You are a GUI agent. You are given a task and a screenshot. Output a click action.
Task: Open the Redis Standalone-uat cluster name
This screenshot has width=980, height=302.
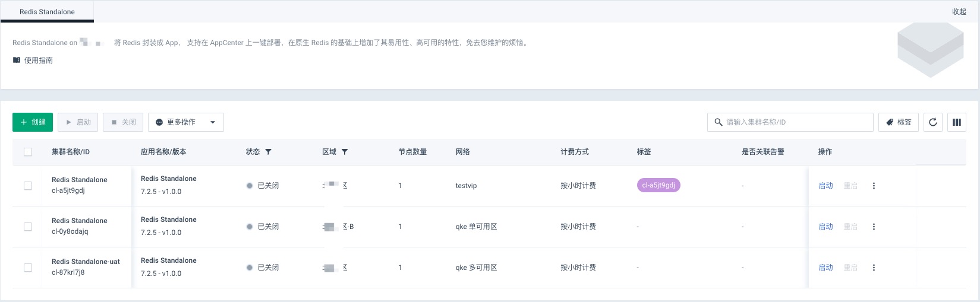click(x=86, y=262)
